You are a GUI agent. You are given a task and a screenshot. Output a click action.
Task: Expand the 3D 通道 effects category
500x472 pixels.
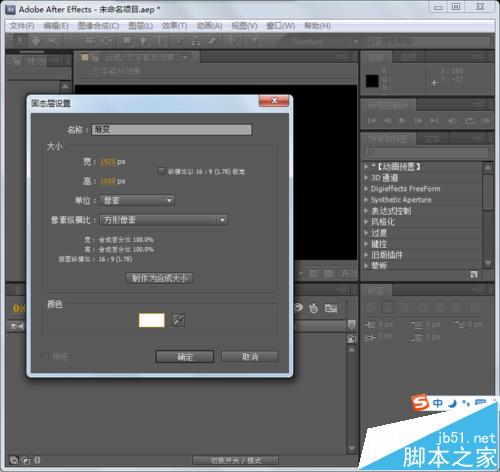coord(366,177)
